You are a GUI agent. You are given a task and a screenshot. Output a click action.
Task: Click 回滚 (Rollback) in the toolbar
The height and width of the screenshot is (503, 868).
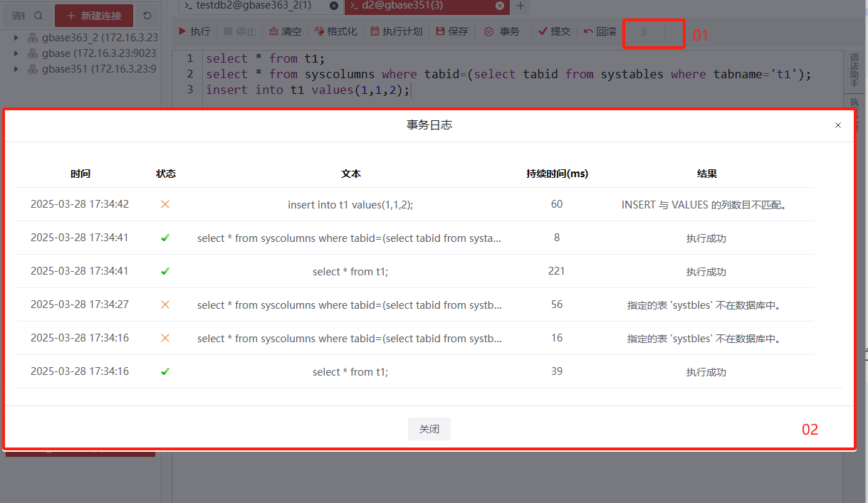[x=600, y=31]
